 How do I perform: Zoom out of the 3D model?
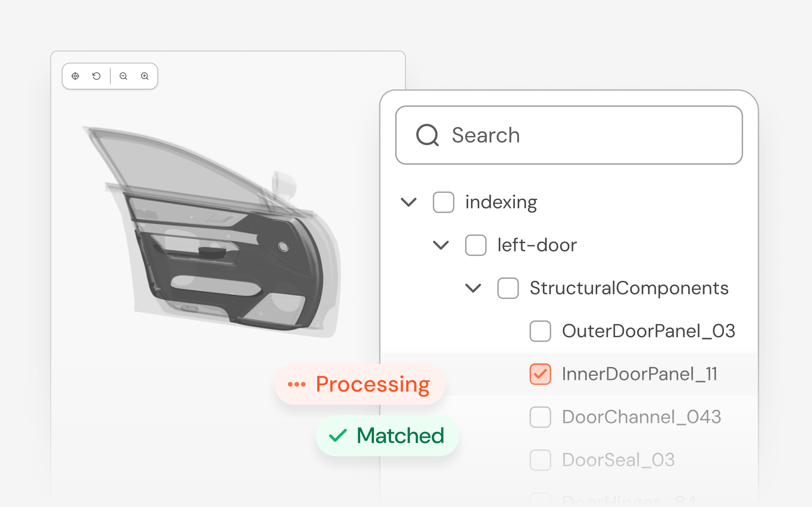[123, 76]
